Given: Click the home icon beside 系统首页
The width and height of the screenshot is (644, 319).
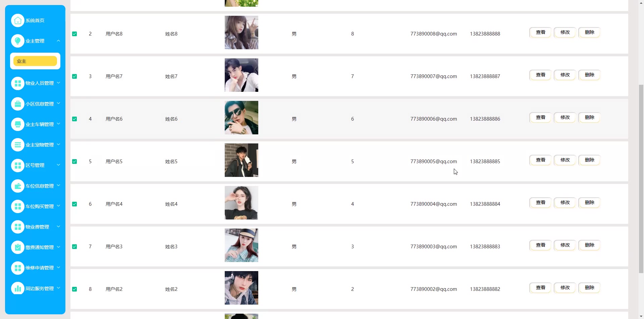Looking at the screenshot, I should [x=18, y=20].
